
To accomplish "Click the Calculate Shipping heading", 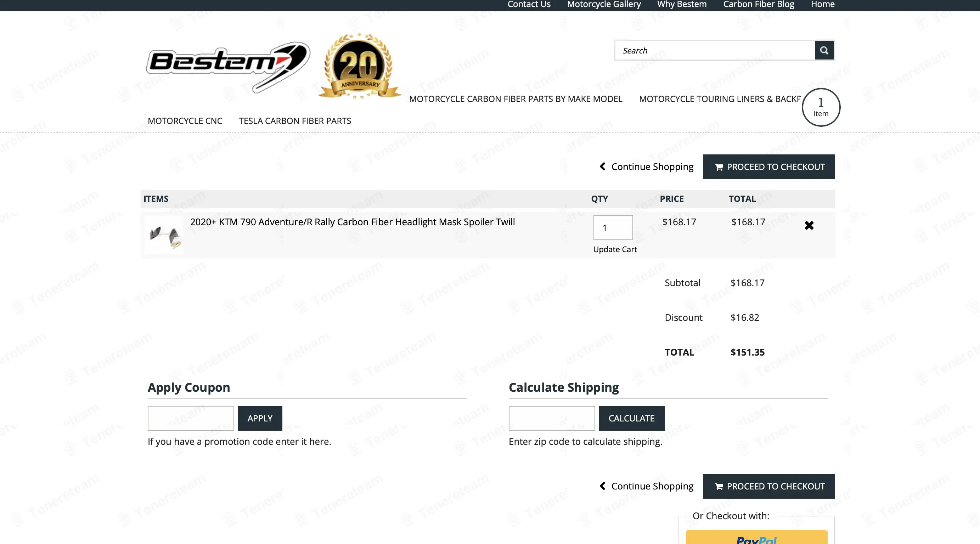I will pos(564,387).
